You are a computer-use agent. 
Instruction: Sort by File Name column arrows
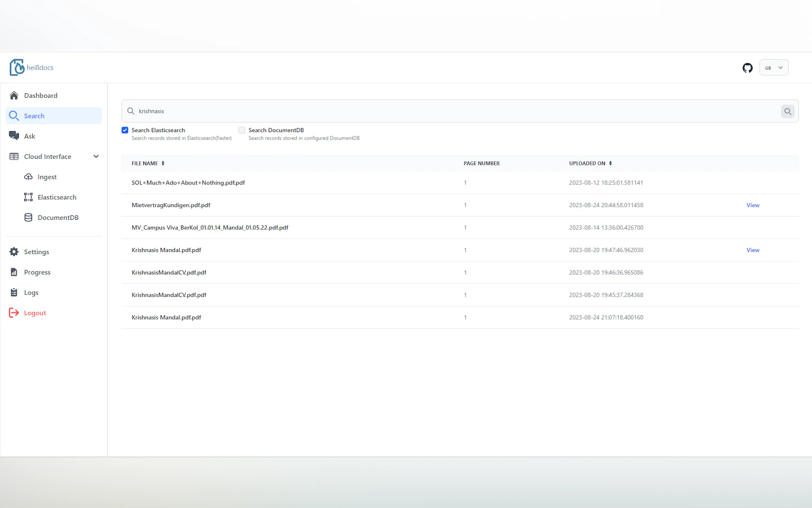pos(163,163)
